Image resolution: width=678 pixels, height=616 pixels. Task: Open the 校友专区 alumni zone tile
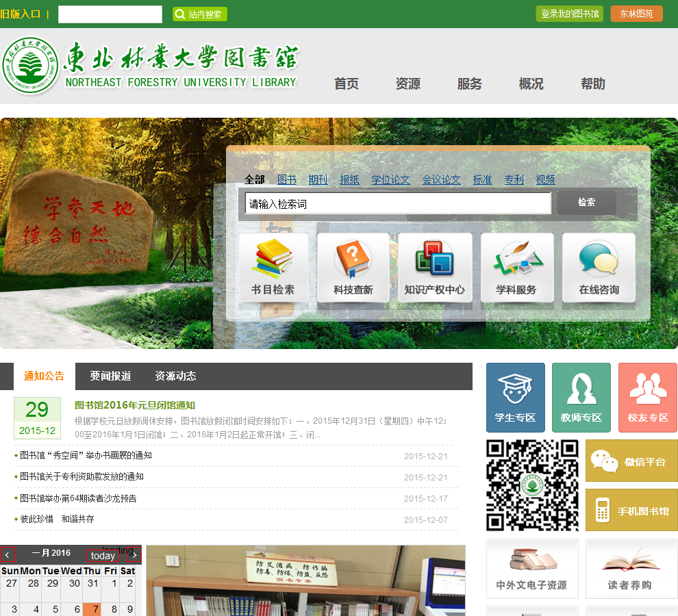[648, 397]
